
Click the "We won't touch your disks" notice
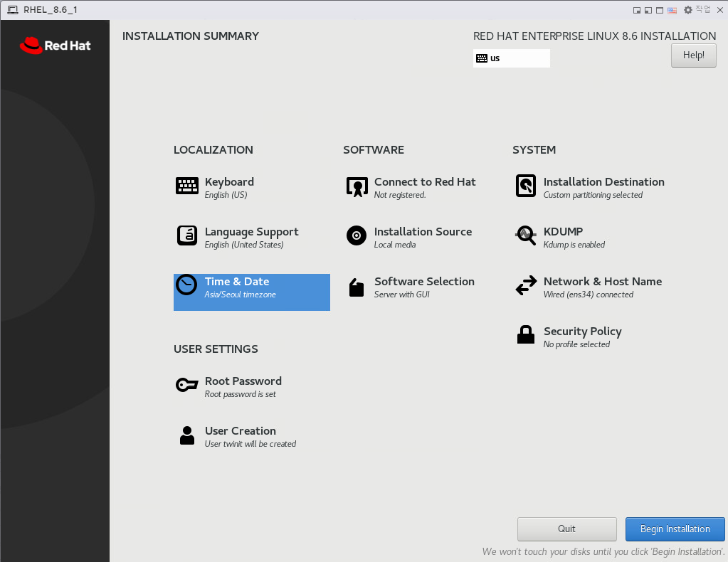point(603,552)
